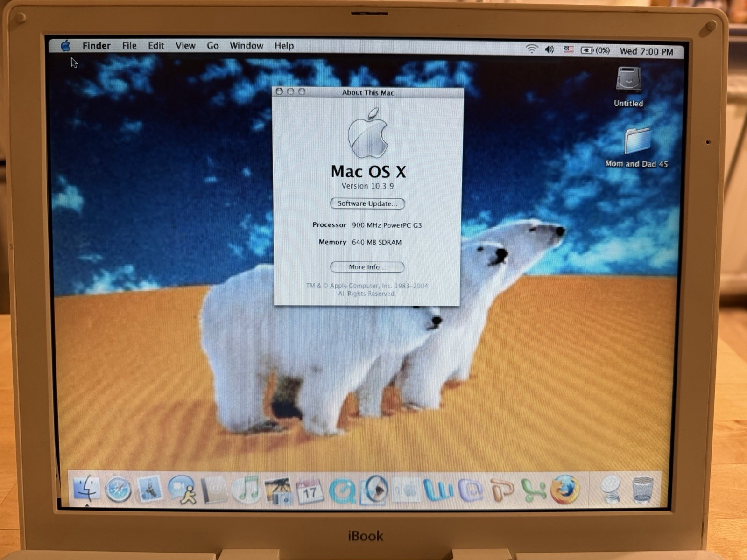The image size is (747, 560).
Task: Open Address Book in the Dock
Action: [x=214, y=490]
